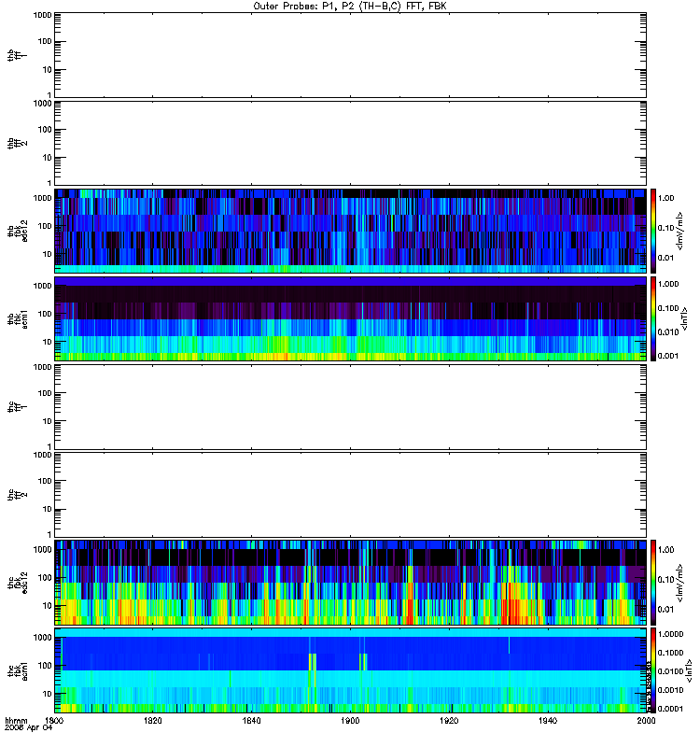
Task: Click the 'thb fbk scm1' y-axis title
Action: tap(18, 318)
